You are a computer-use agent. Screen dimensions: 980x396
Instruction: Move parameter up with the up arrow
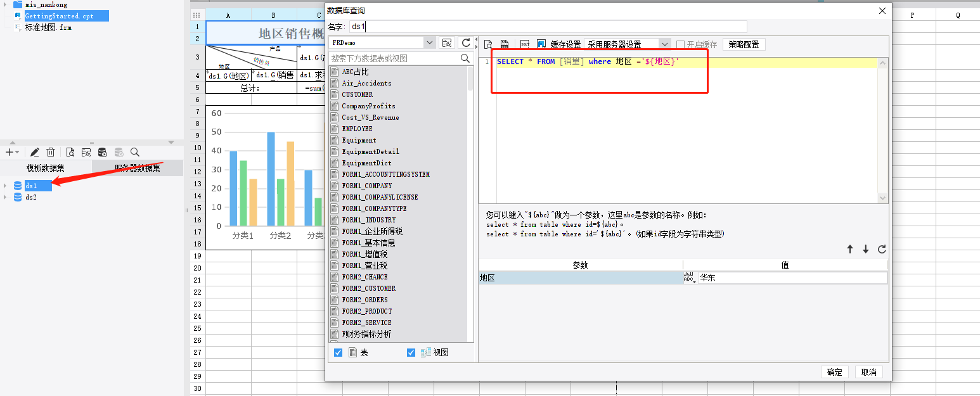pyautogui.click(x=850, y=250)
